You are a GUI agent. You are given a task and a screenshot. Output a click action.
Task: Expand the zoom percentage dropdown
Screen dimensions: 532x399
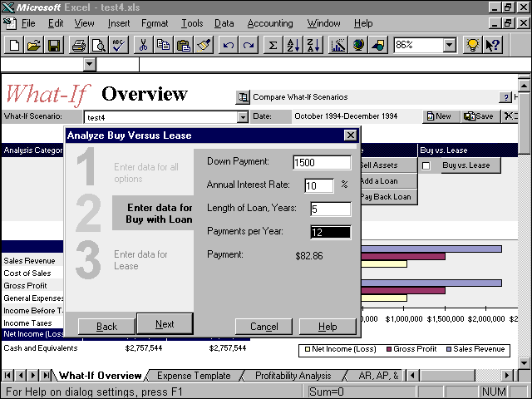[x=450, y=45]
